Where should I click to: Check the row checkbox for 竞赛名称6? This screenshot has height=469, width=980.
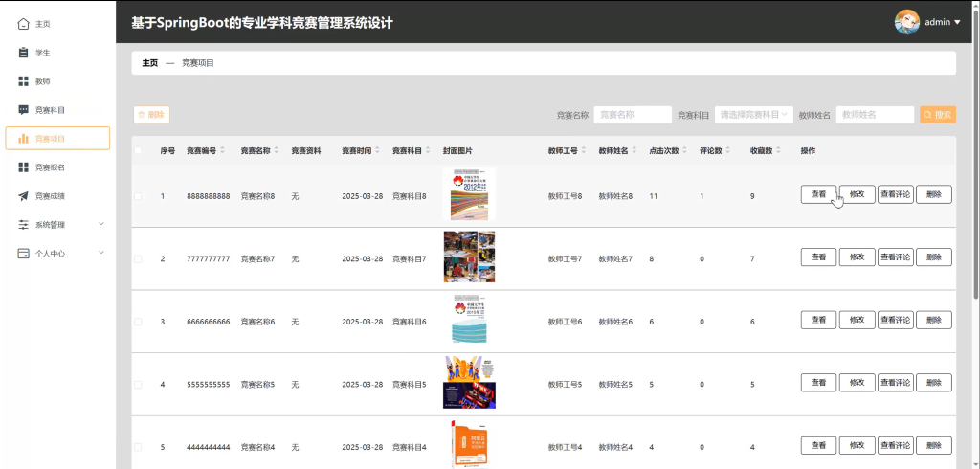pyautogui.click(x=138, y=322)
